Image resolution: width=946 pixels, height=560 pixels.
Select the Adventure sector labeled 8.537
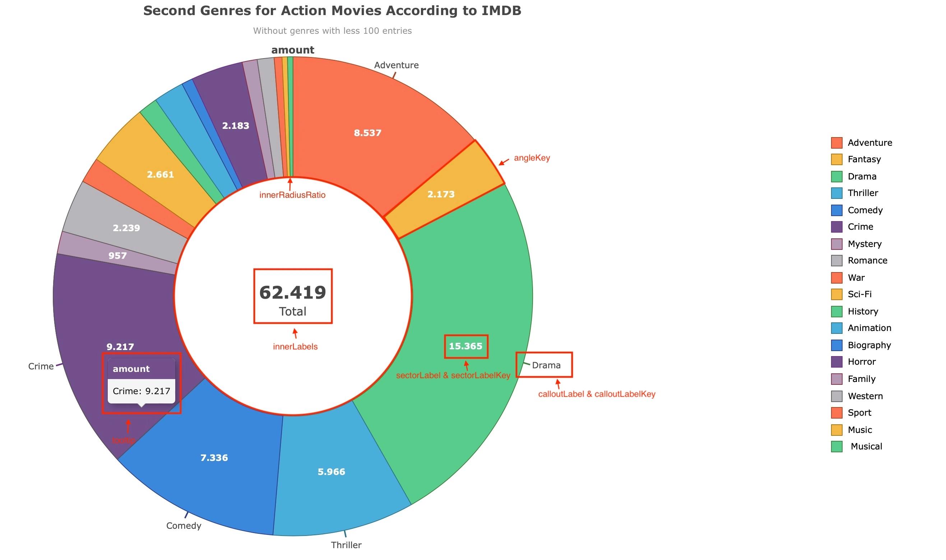coord(367,133)
